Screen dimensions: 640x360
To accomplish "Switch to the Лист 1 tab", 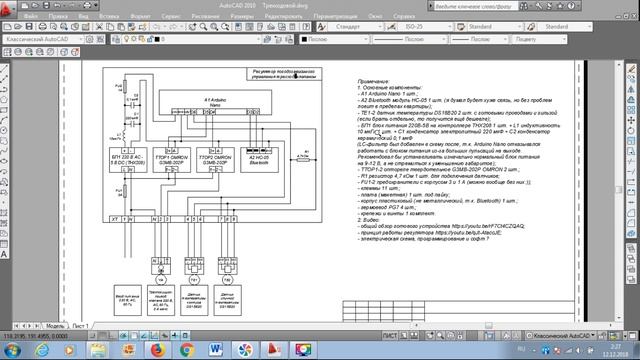I will point(80,326).
